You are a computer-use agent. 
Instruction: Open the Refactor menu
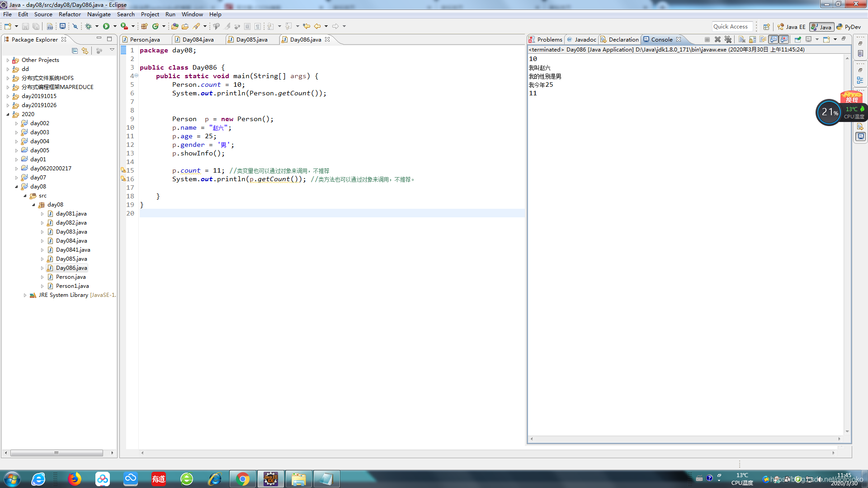click(70, 14)
